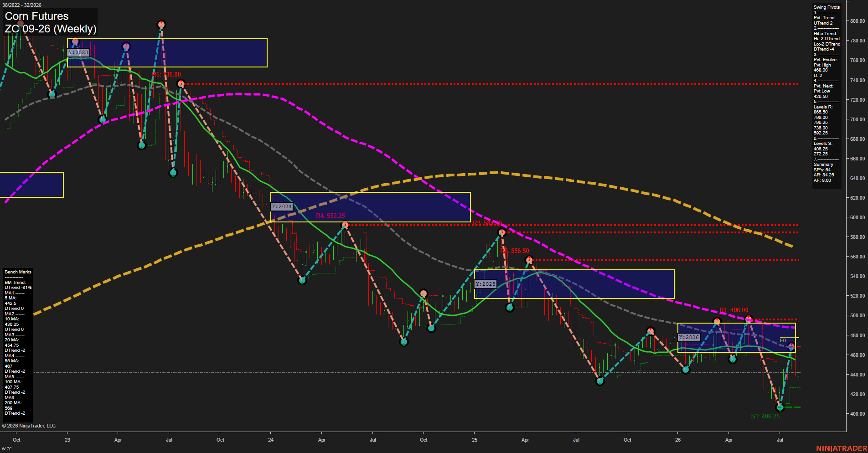Click the 569 moving average value

click(9, 408)
